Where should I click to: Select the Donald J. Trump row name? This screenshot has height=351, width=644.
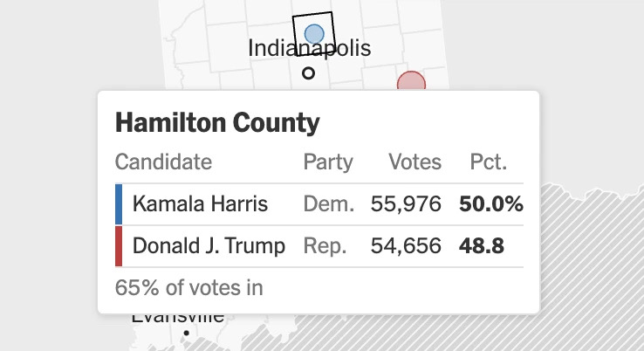tap(209, 245)
